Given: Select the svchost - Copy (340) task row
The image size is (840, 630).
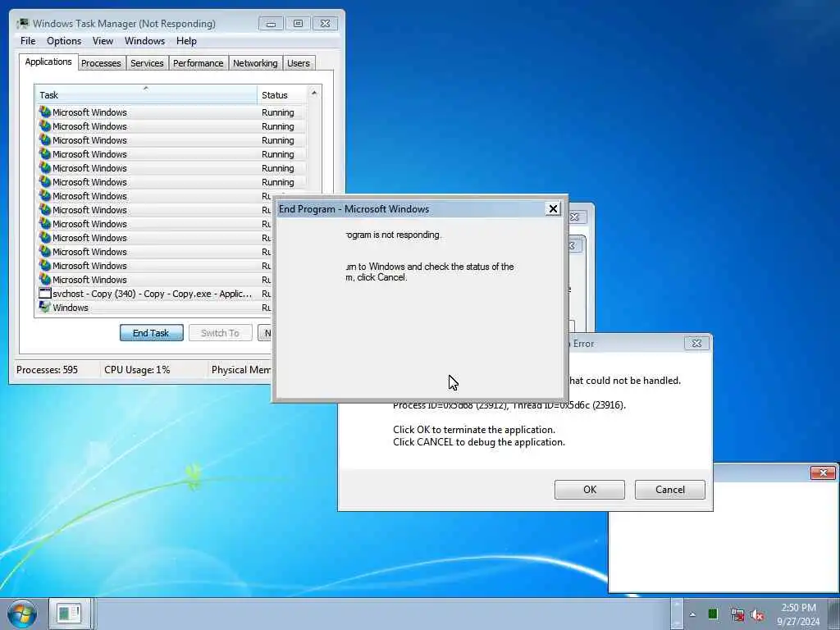Looking at the screenshot, I should pyautogui.click(x=154, y=294).
